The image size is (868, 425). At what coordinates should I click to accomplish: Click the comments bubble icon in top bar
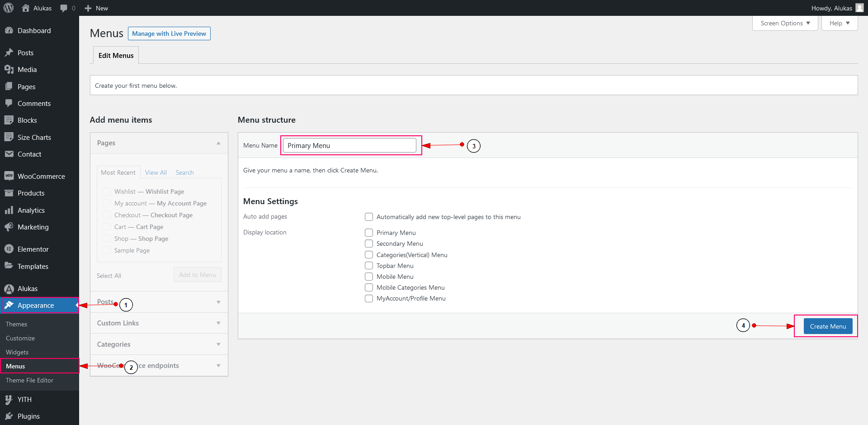point(64,8)
